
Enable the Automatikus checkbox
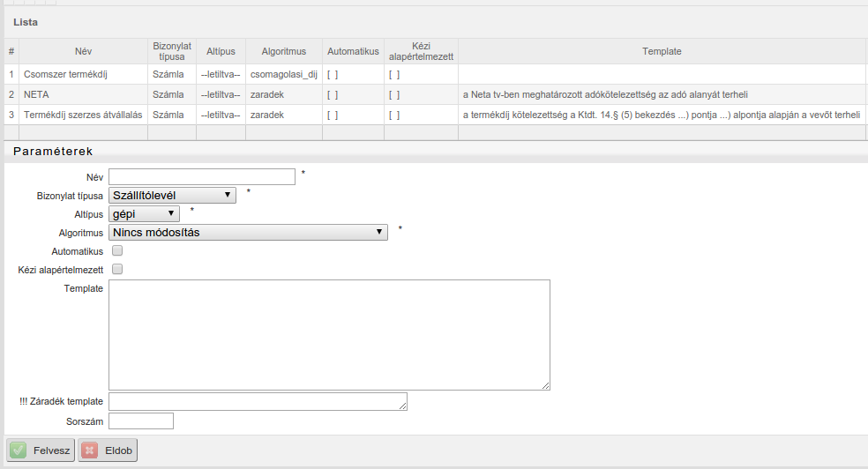click(x=117, y=250)
